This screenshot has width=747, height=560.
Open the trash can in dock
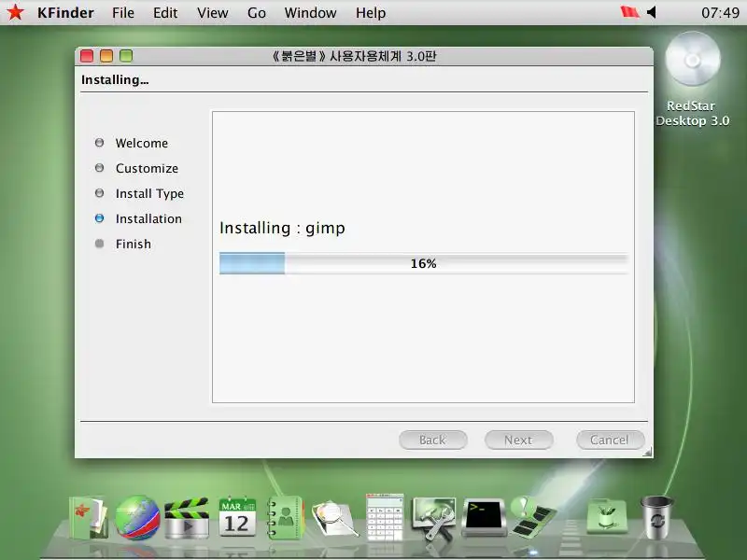point(657,517)
